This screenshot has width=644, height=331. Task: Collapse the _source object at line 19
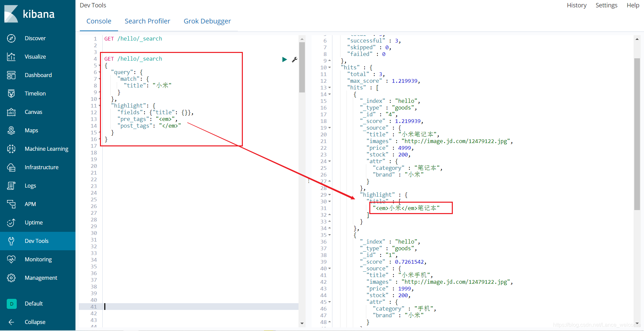(x=329, y=128)
